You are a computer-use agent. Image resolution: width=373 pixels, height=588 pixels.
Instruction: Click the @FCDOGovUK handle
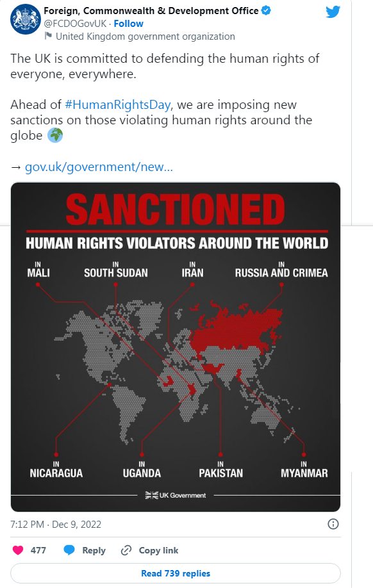pos(76,24)
